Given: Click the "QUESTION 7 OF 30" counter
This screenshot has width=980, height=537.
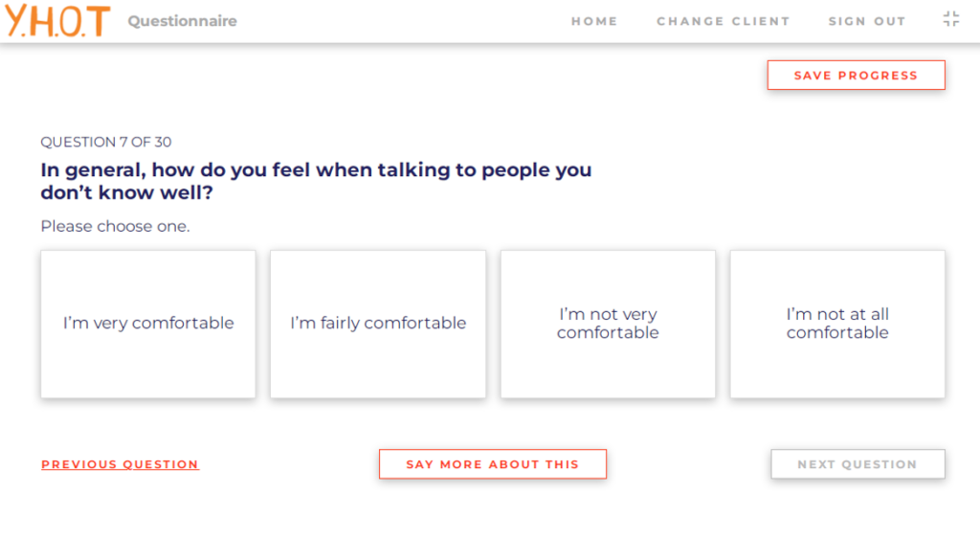Looking at the screenshot, I should click(x=106, y=142).
